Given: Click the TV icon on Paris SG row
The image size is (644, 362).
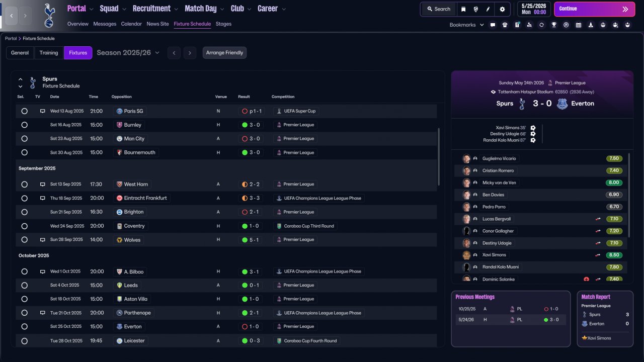Looking at the screenshot, I should pos(43,111).
